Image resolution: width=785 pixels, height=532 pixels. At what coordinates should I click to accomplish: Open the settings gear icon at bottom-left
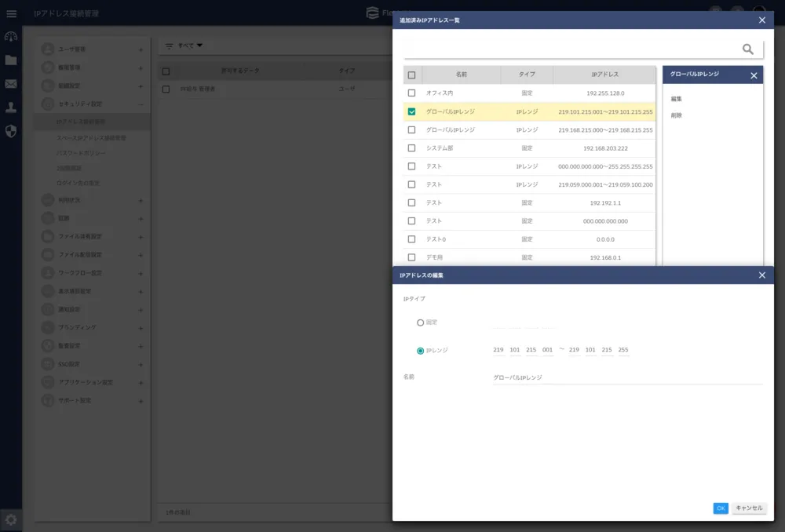(x=11, y=519)
